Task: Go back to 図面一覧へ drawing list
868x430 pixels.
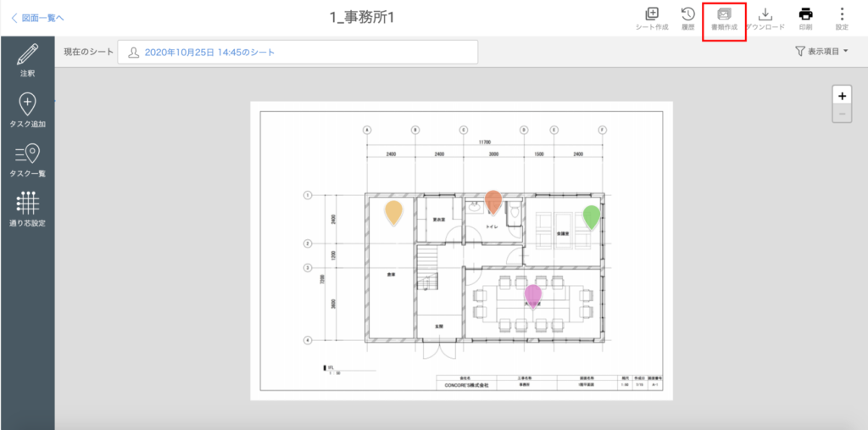Action: (37, 17)
